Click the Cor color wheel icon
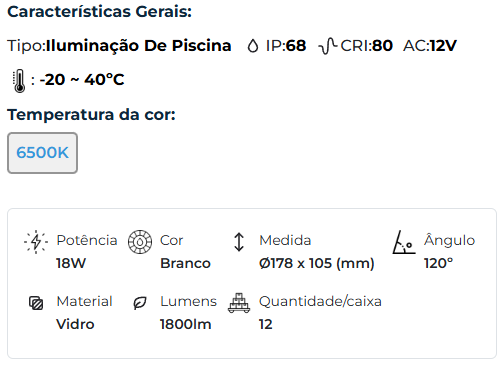Screen dimensions: 504x367 pos(140,242)
